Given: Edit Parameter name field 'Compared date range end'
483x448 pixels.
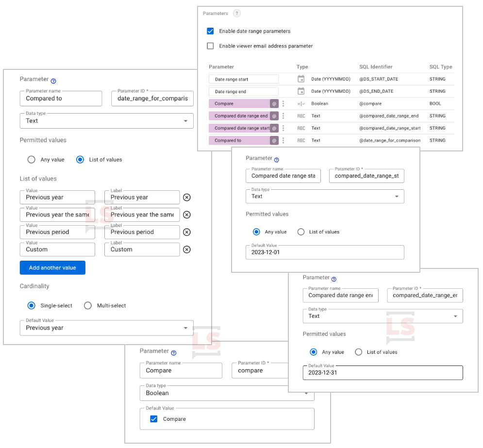Looking at the screenshot, I should point(340,295).
